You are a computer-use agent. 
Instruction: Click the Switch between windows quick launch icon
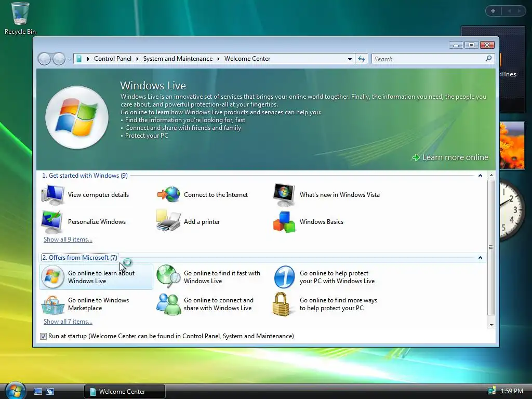(x=50, y=392)
